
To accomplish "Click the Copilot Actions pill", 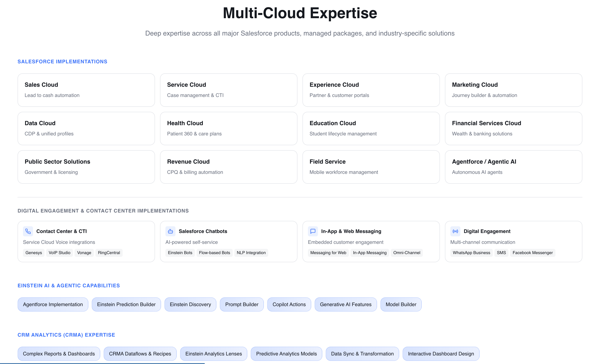I will click(289, 304).
